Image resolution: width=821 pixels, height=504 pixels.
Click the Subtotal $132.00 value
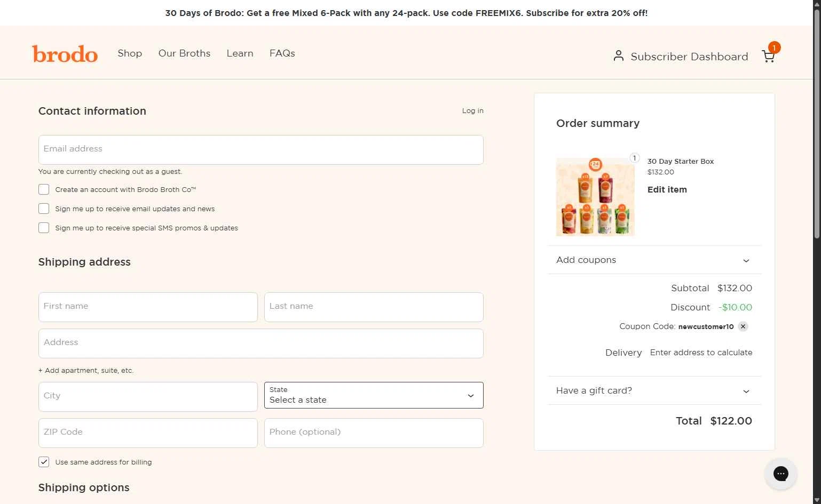click(x=735, y=288)
